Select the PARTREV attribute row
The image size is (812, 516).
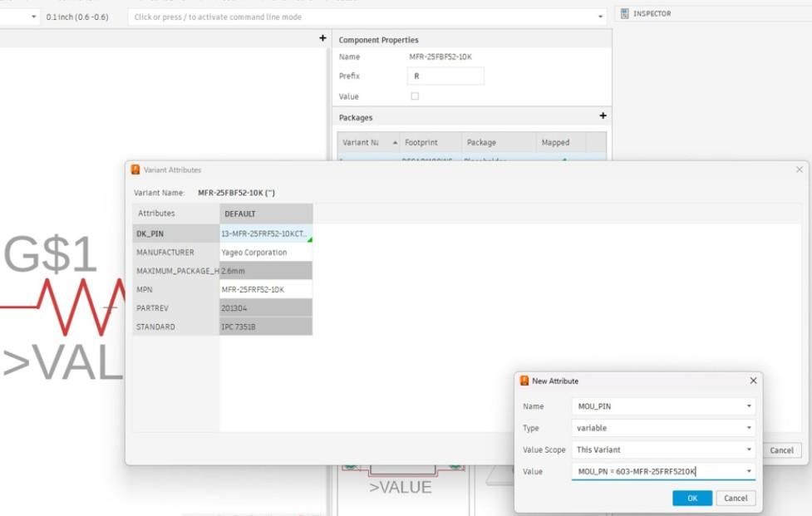coord(176,308)
